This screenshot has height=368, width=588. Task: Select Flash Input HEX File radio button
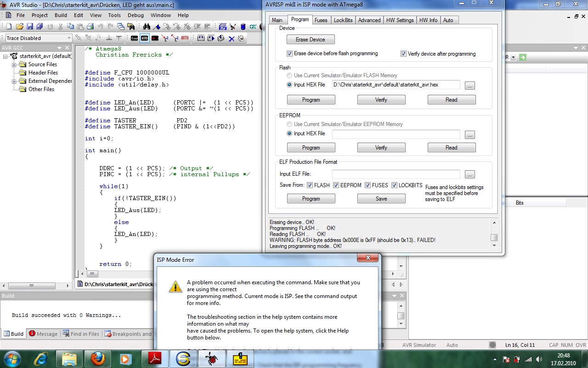point(289,85)
